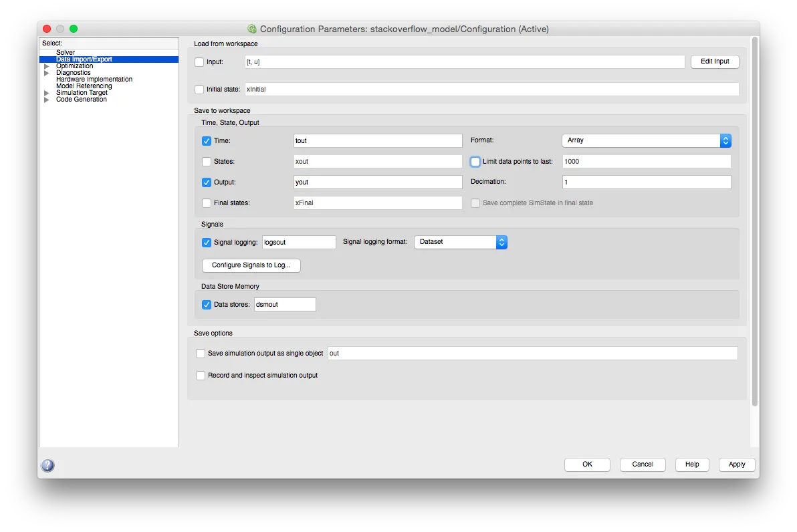Click the States field xout
Image resolution: width=797 pixels, height=532 pixels.
(378, 162)
